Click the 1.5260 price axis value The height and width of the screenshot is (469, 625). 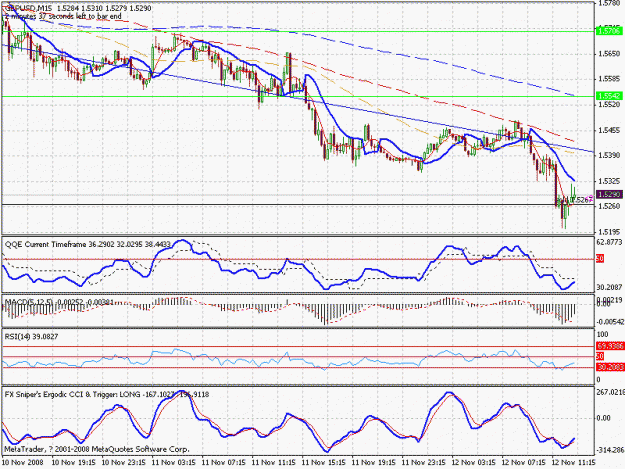[609, 206]
